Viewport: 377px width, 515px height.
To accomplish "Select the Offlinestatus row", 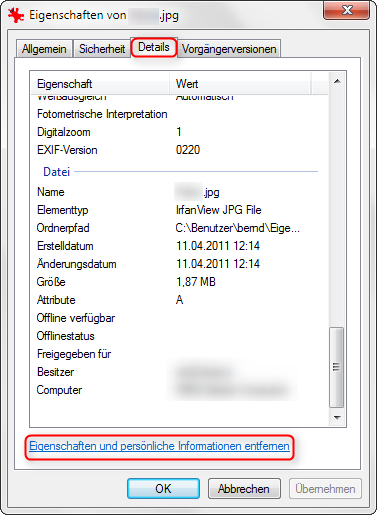I will pyautogui.click(x=179, y=336).
